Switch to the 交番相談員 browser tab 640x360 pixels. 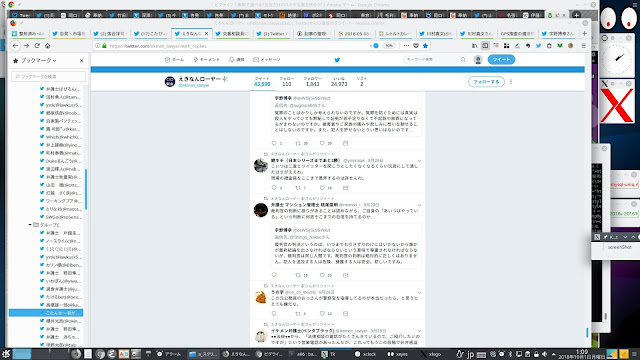pos(232,33)
